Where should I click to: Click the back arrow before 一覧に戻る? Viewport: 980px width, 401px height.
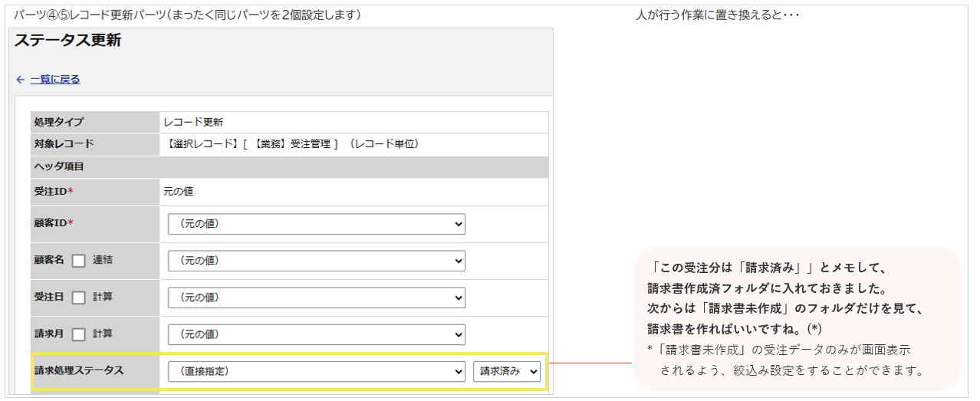click(21, 79)
